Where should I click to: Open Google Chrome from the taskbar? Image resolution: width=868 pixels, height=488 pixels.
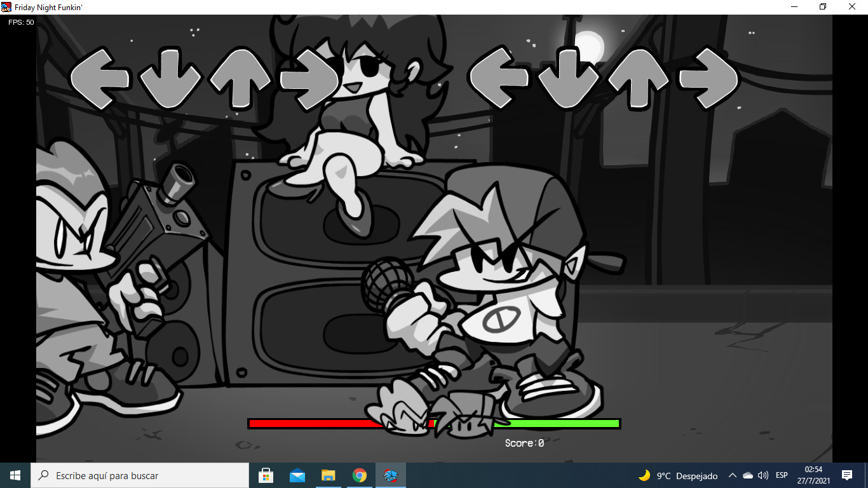[x=360, y=475]
